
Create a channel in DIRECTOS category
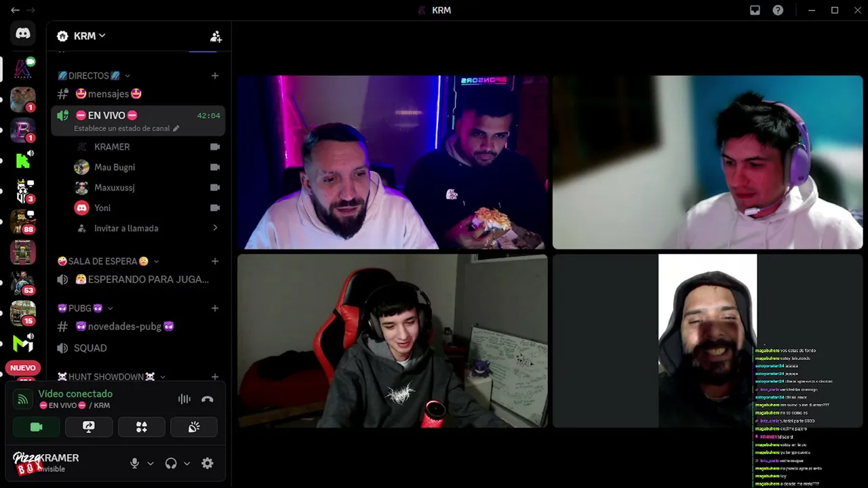215,76
